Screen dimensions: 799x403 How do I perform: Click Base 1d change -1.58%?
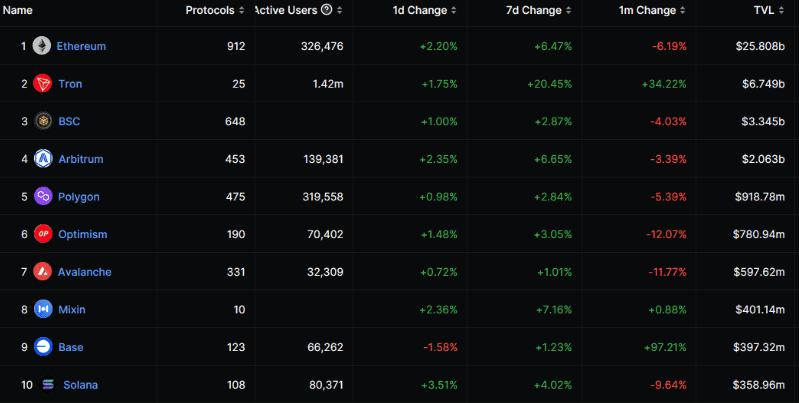pyautogui.click(x=440, y=347)
